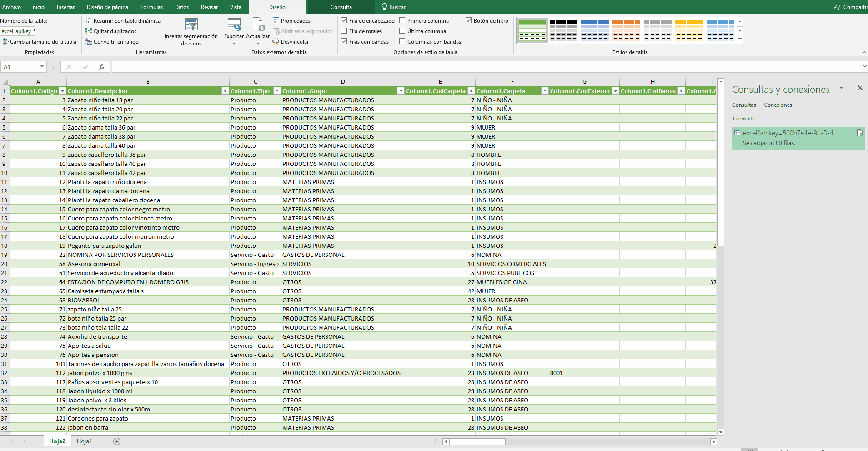Open the Fórmulas ribbon tab
This screenshot has width=868, height=451.
coord(151,7)
